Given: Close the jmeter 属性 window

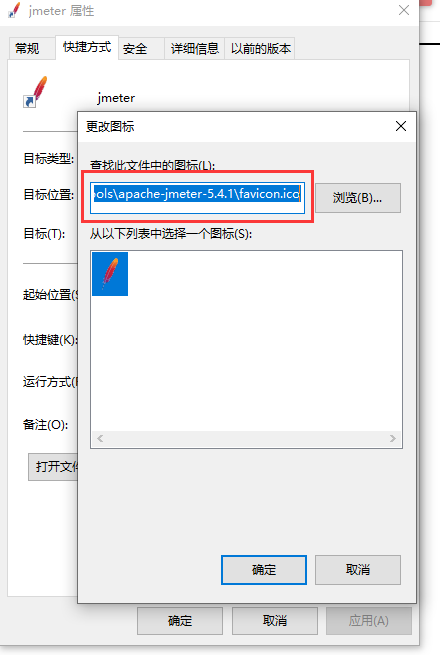Looking at the screenshot, I should pos(404,10).
